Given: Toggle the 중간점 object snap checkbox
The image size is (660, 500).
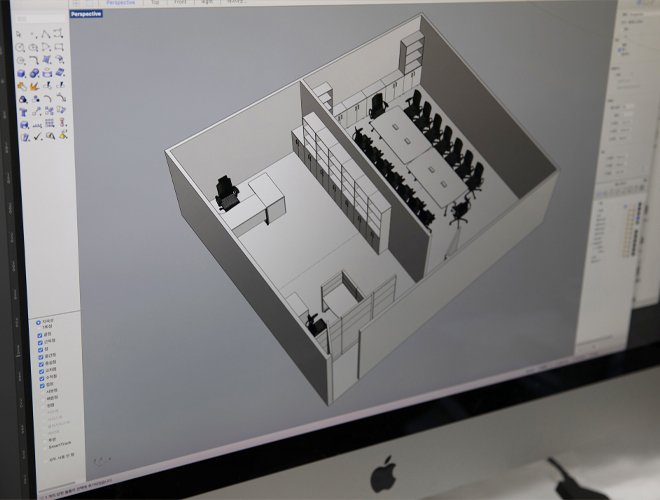Looking at the screenshot, I should 40,355.
